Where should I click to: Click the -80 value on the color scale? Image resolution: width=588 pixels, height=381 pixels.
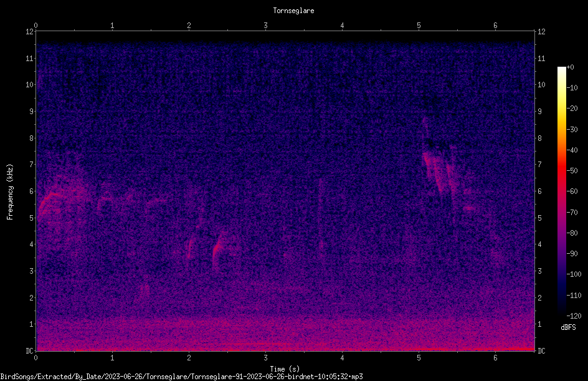click(572, 233)
